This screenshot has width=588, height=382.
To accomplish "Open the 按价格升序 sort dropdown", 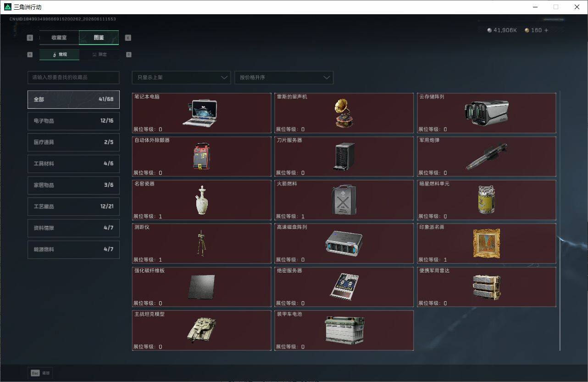I will (284, 77).
